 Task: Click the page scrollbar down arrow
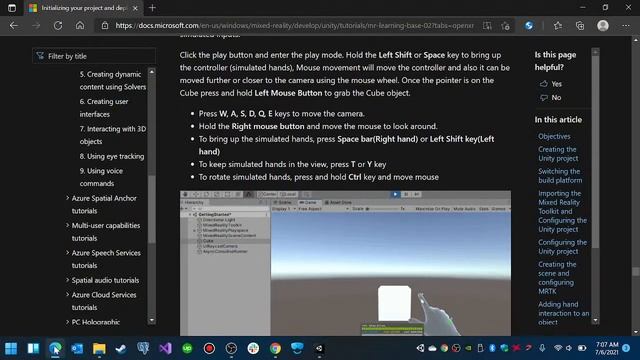636,332
